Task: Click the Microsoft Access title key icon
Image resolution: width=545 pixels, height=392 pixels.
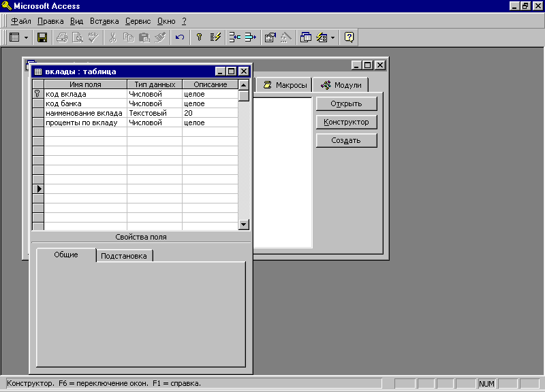Action: point(7,5)
